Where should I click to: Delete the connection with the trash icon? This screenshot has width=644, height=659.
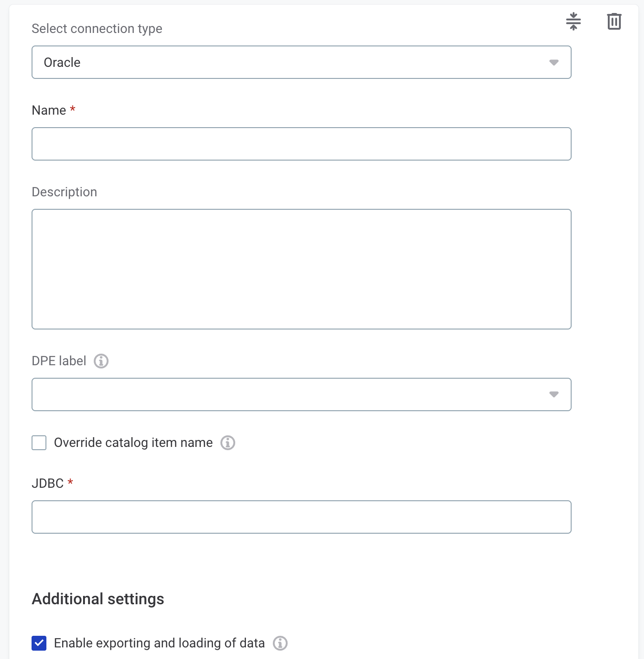point(614,21)
